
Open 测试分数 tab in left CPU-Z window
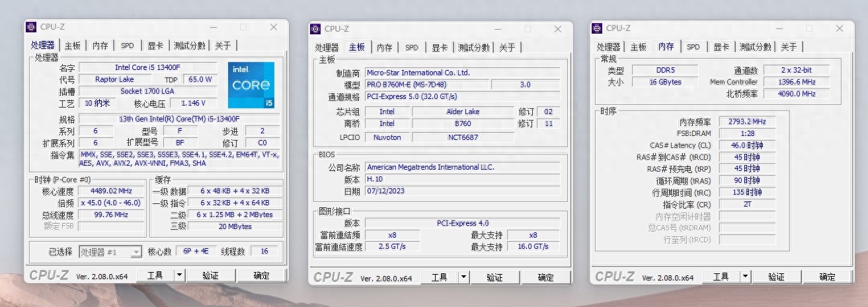189,46
